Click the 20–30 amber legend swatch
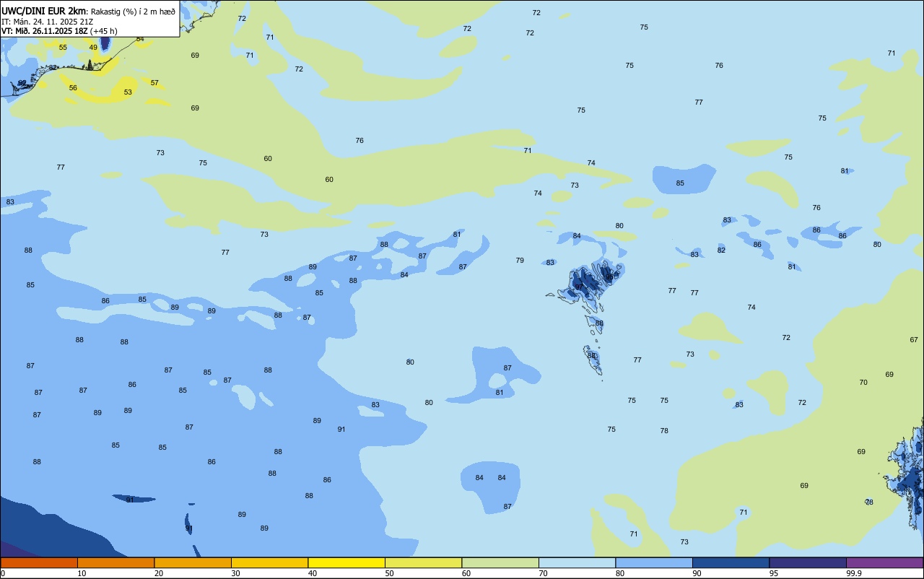This screenshot has height=579, width=924. point(193,562)
